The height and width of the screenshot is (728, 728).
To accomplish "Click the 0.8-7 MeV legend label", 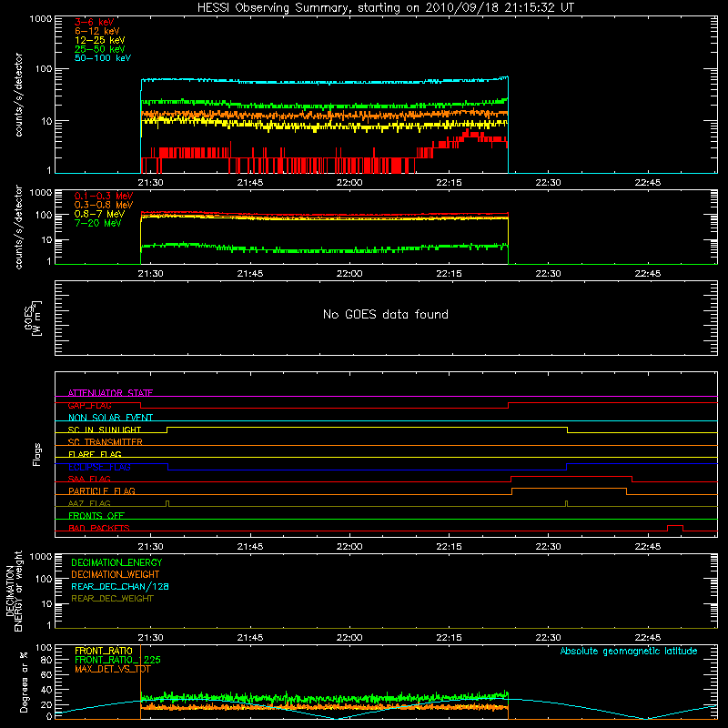I will coord(99,214).
